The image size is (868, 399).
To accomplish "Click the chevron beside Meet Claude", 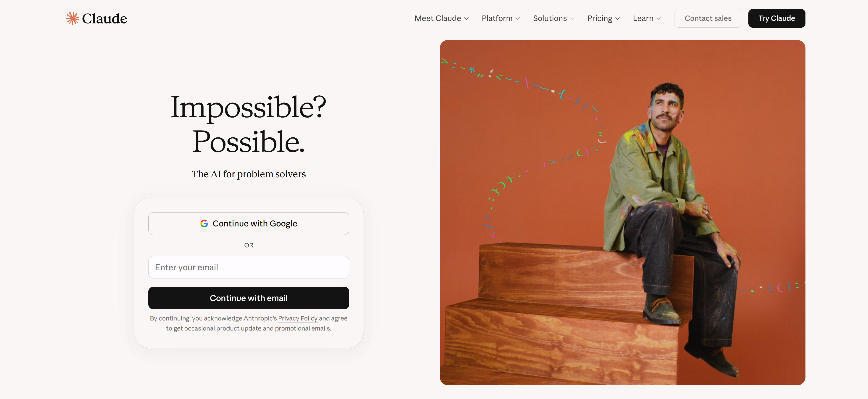I will 466,18.
